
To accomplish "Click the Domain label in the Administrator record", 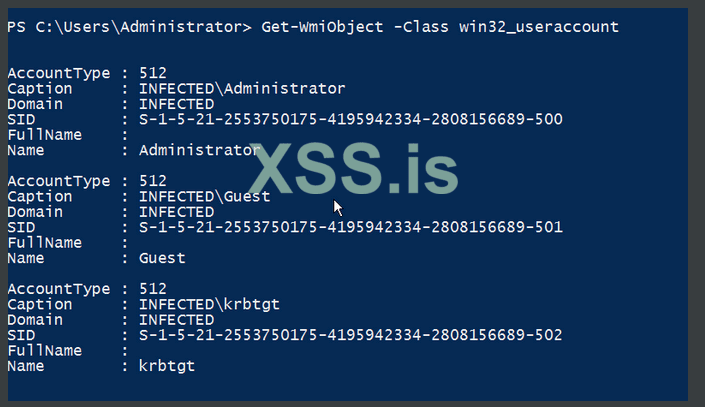I will [35, 104].
